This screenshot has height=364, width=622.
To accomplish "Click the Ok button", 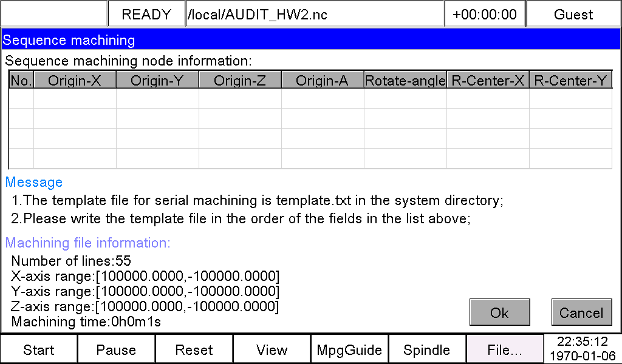I will (499, 312).
